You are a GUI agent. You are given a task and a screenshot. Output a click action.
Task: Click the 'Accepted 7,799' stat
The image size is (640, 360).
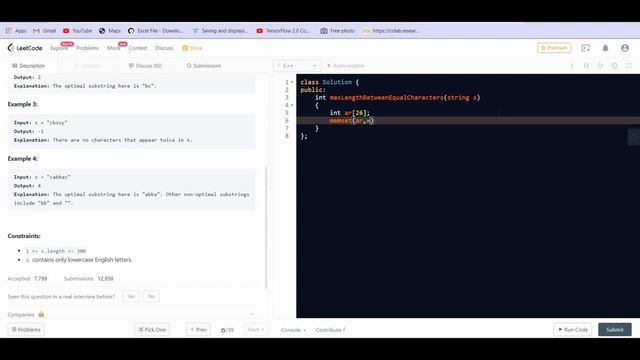tap(27, 278)
